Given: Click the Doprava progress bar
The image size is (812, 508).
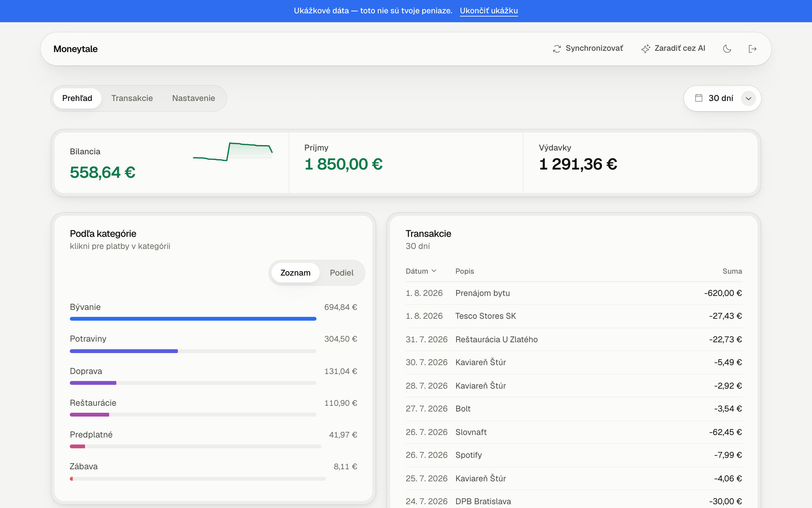Looking at the screenshot, I should point(193,383).
